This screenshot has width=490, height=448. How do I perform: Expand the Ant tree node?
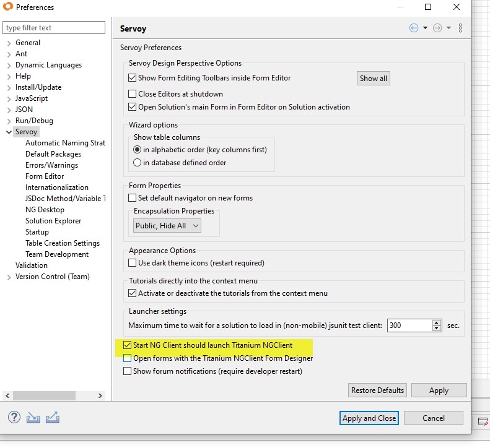pyautogui.click(x=9, y=54)
